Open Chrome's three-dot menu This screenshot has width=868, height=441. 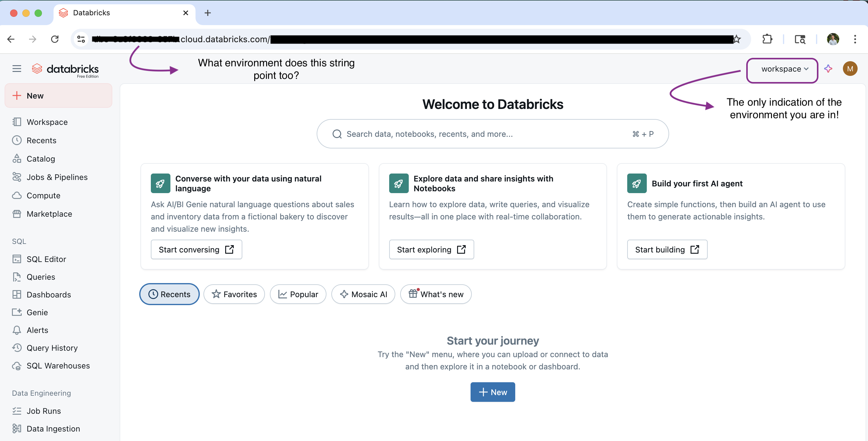855,39
